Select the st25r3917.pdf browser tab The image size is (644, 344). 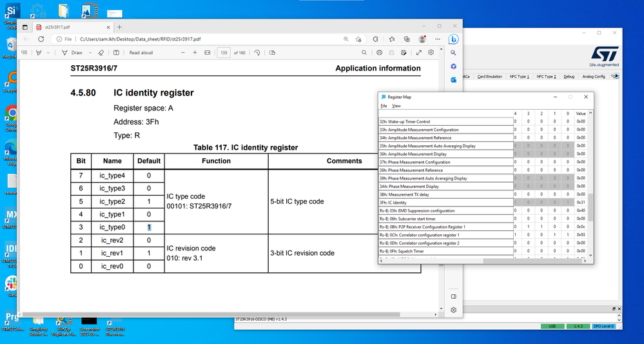(73, 27)
